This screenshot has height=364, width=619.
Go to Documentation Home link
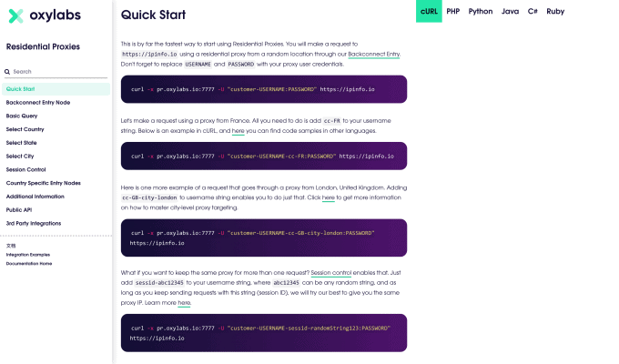29,263
